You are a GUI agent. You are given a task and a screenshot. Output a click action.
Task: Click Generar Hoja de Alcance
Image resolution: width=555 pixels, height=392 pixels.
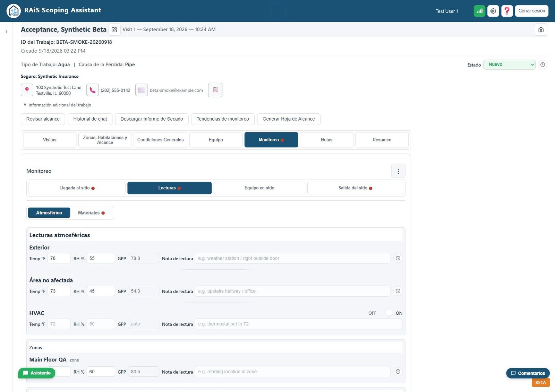(289, 119)
